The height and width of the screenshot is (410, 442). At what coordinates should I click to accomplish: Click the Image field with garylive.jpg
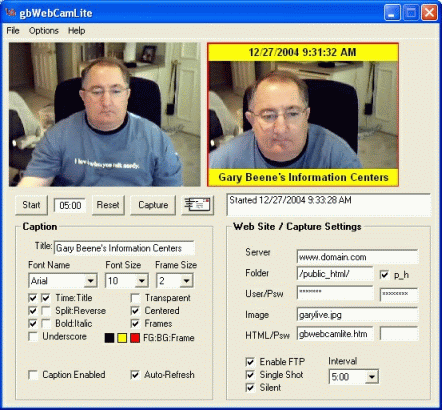(357, 314)
